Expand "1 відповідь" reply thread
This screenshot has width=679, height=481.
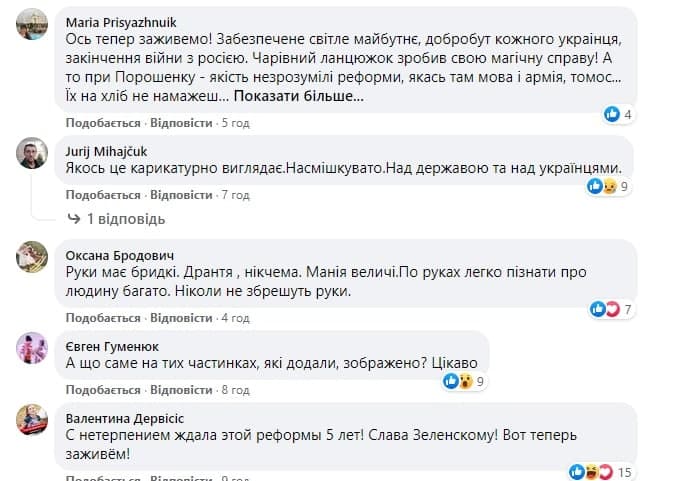point(116,218)
